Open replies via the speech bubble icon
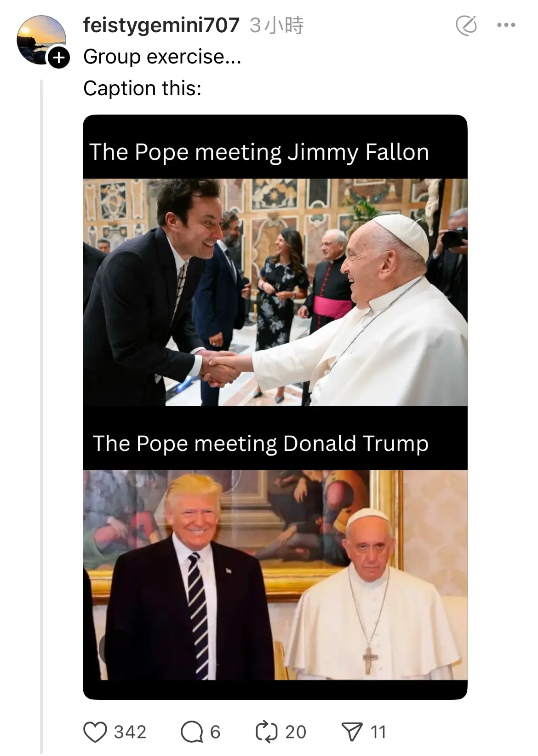This screenshot has height=756, width=538. [192, 732]
